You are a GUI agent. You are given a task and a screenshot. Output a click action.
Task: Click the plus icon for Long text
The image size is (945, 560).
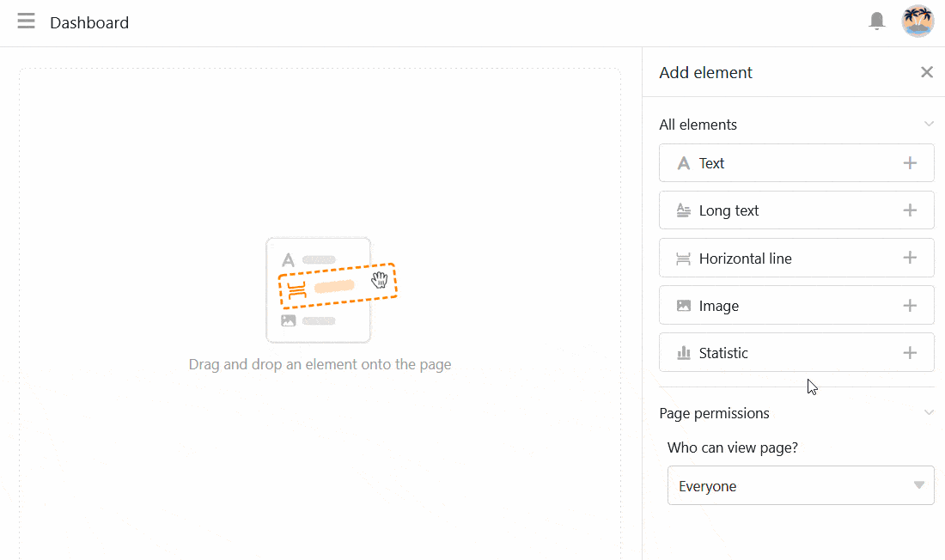point(910,210)
